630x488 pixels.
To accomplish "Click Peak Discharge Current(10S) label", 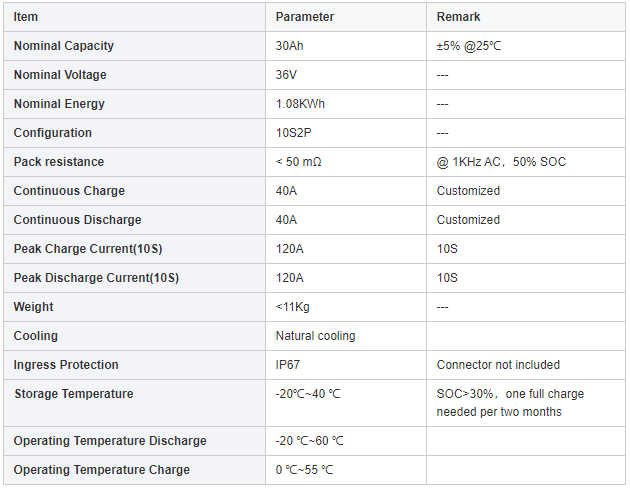I will [96, 278].
